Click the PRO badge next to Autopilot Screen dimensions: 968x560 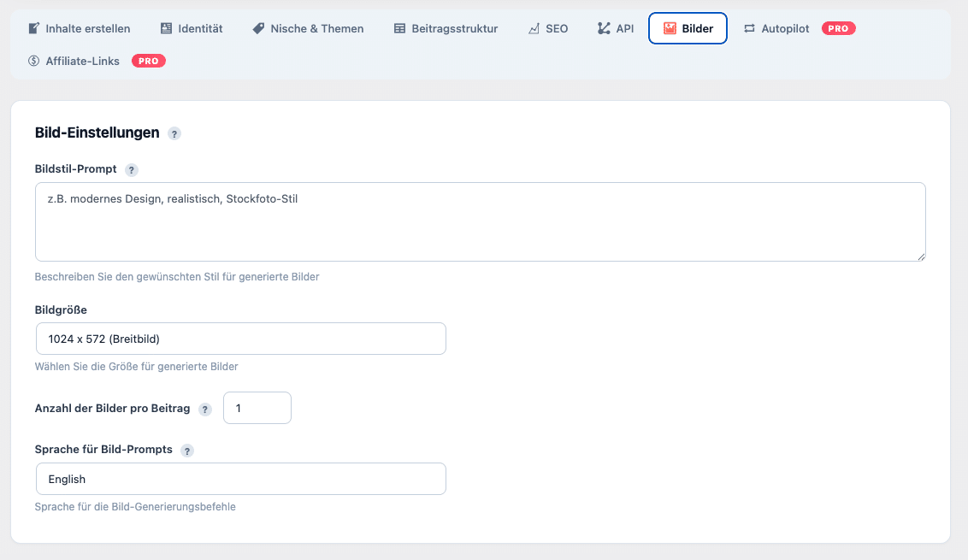coord(838,28)
